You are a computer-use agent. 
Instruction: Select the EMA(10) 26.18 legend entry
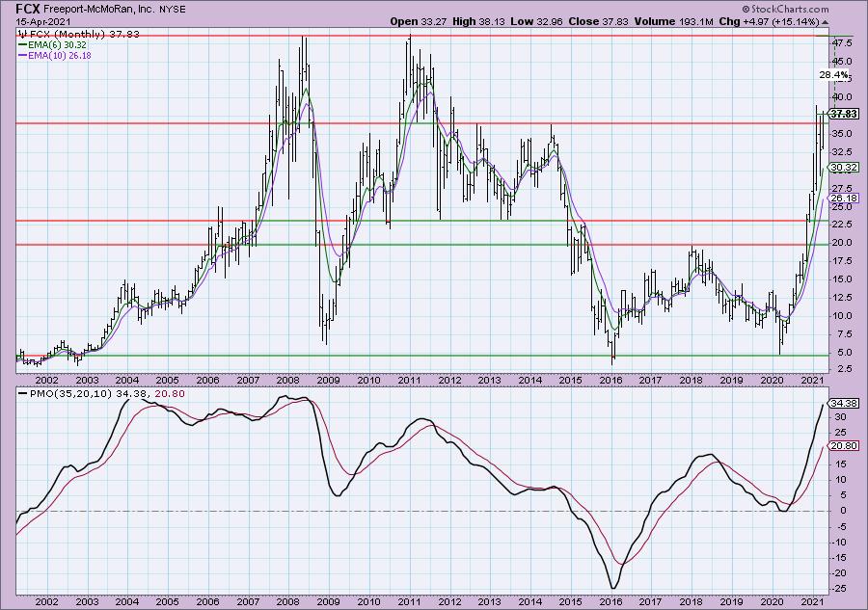(55, 55)
